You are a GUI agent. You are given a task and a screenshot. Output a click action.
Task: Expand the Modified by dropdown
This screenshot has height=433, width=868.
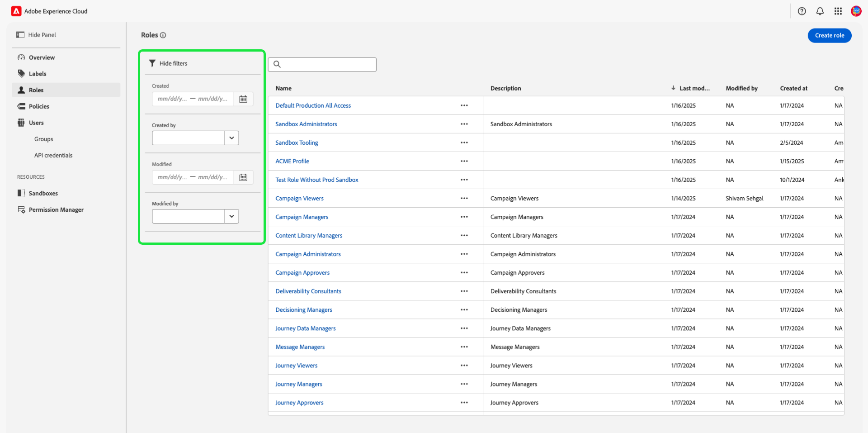click(231, 216)
